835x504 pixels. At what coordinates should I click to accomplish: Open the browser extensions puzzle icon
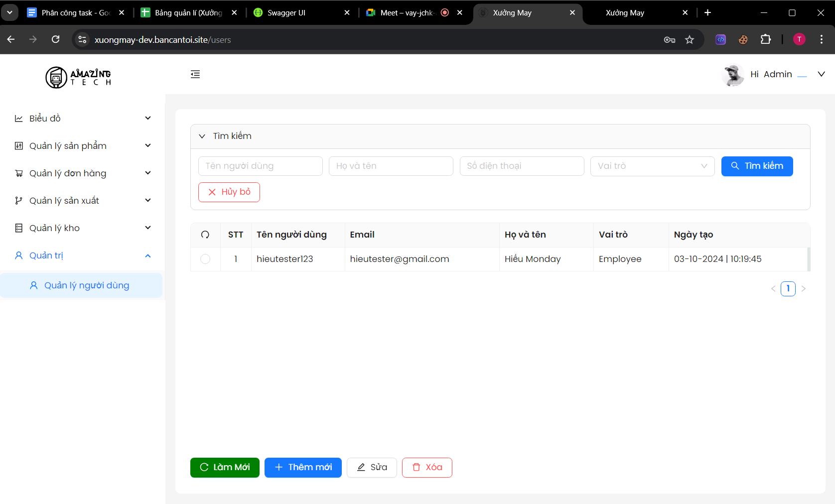point(766,39)
